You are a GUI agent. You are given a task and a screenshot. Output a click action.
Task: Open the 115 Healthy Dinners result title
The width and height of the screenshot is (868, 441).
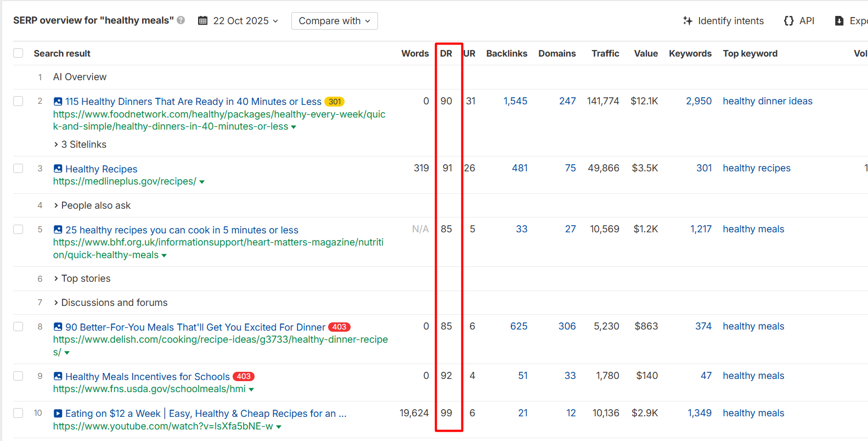[x=193, y=102]
